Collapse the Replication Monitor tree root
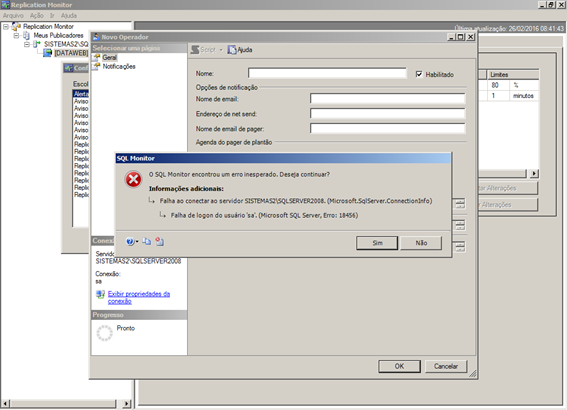Screen dimensions: 567x410 (x=6, y=27)
